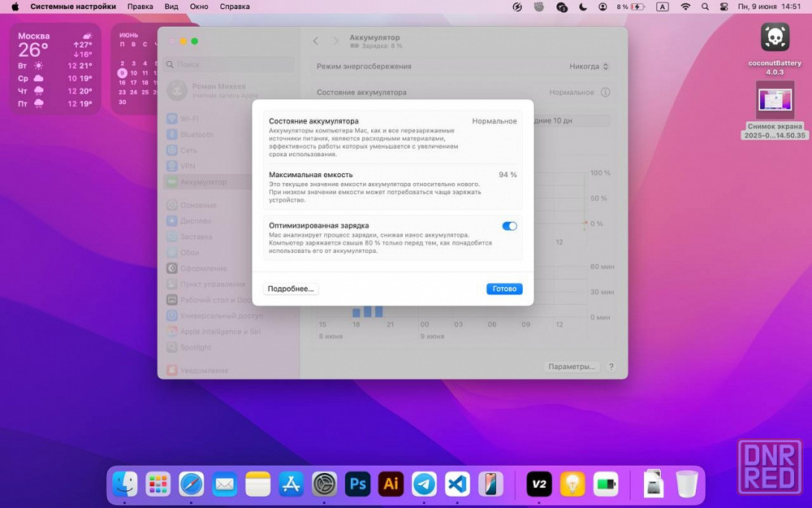Image resolution: width=812 pixels, height=508 pixels.
Task: Open the Правка menu
Action: tap(140, 7)
